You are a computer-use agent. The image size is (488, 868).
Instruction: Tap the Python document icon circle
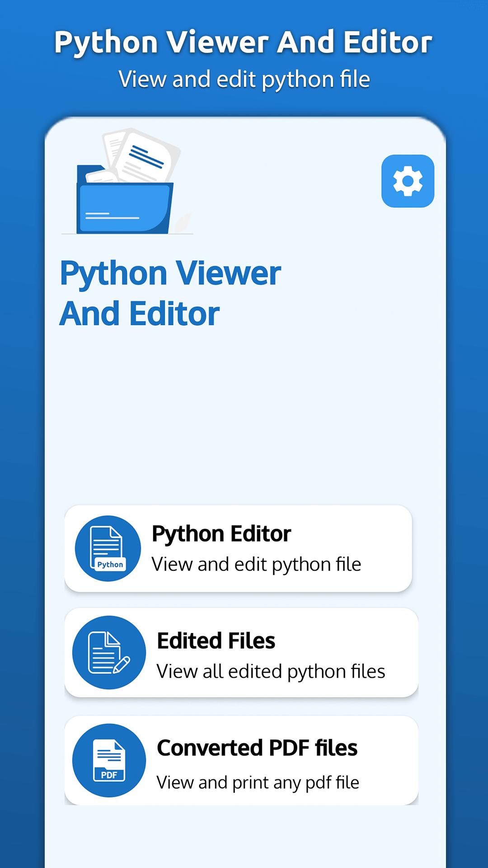(x=108, y=548)
